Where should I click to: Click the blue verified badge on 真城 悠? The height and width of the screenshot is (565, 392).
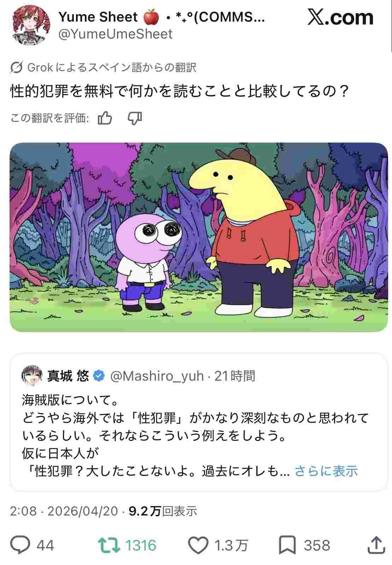pyautogui.click(x=99, y=376)
